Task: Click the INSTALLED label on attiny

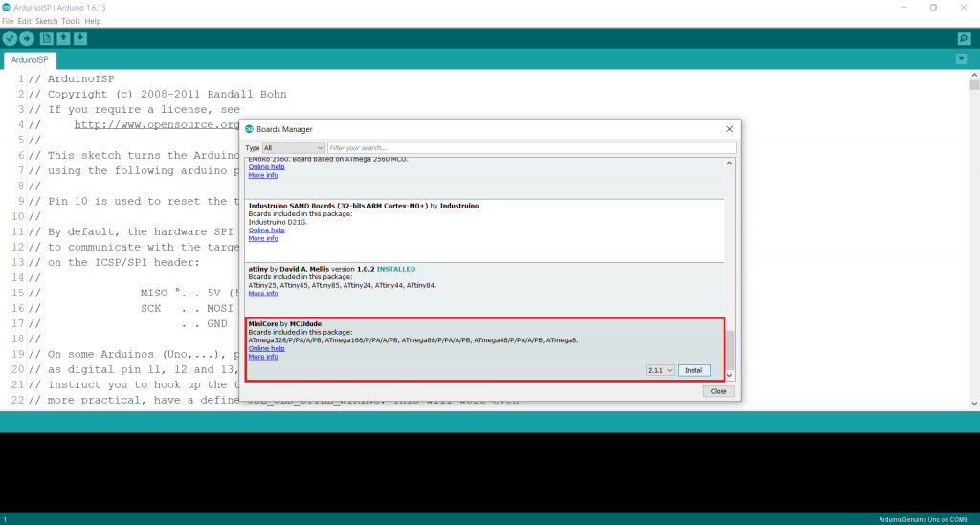Action: (x=395, y=269)
